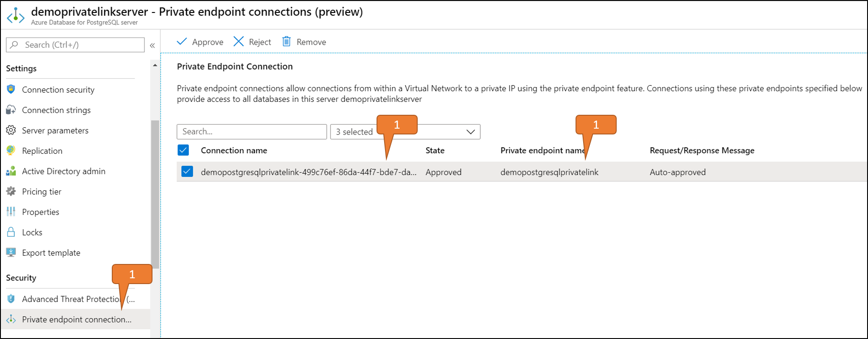Sort by Private endpoint name column header
868x339 pixels.
pyautogui.click(x=543, y=151)
